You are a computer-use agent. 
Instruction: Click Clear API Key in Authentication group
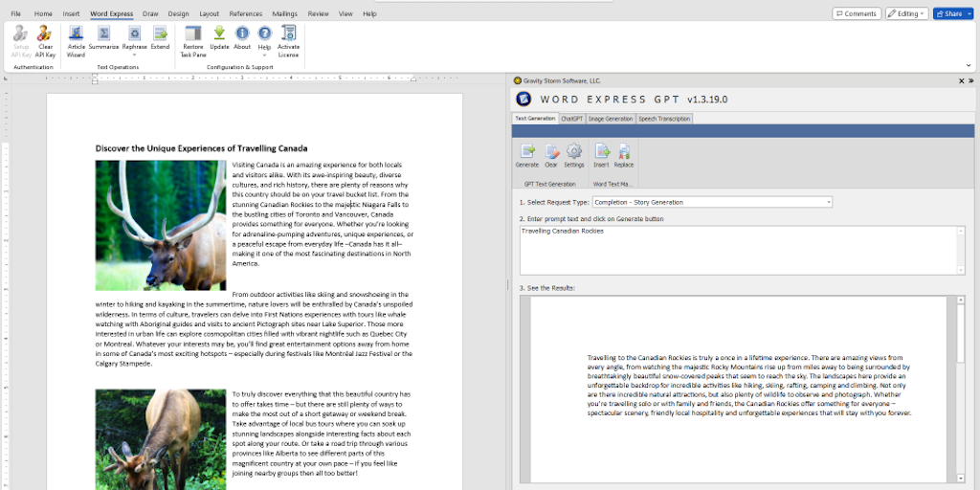45,35
